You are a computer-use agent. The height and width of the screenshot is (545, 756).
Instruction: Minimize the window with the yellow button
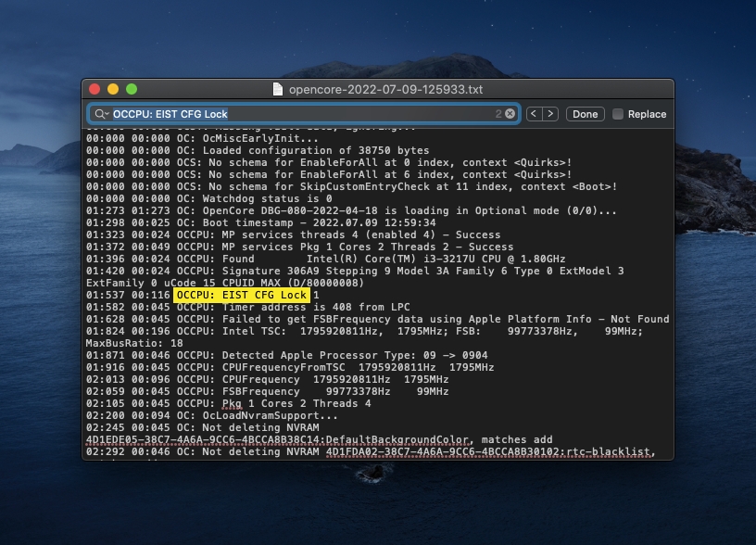[x=113, y=90]
